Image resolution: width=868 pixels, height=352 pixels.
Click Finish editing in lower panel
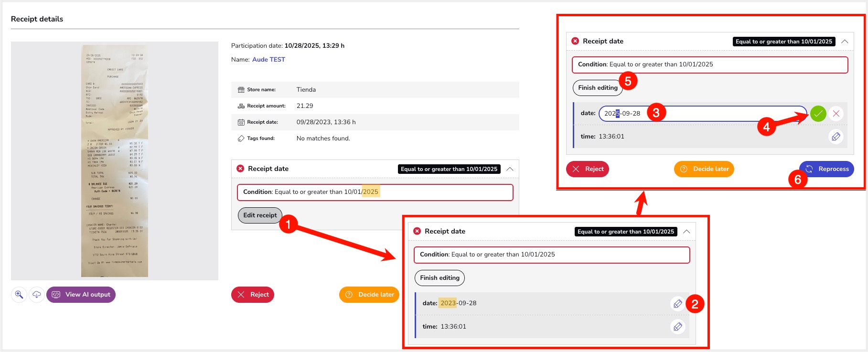[439, 278]
